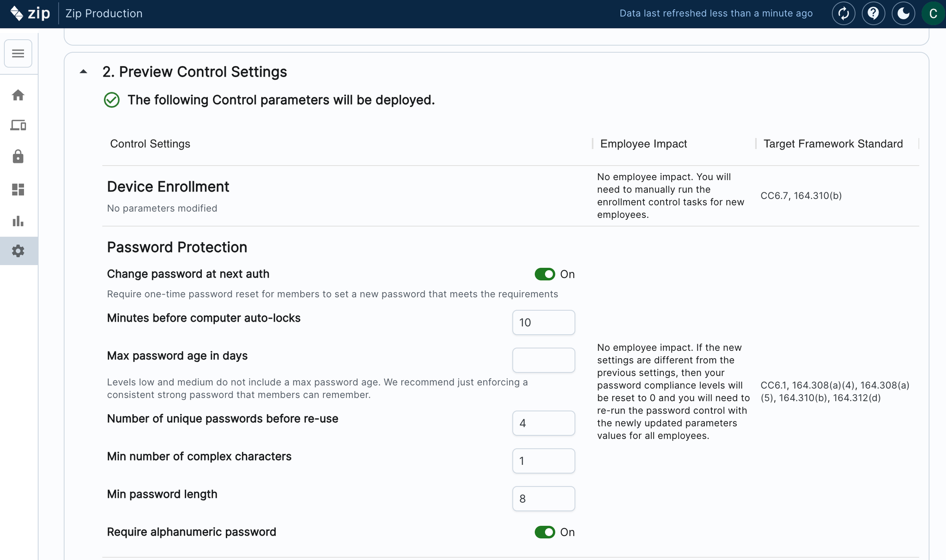This screenshot has height=560, width=946.
Task: Collapse Preview Control Settings section
Action: point(84,72)
